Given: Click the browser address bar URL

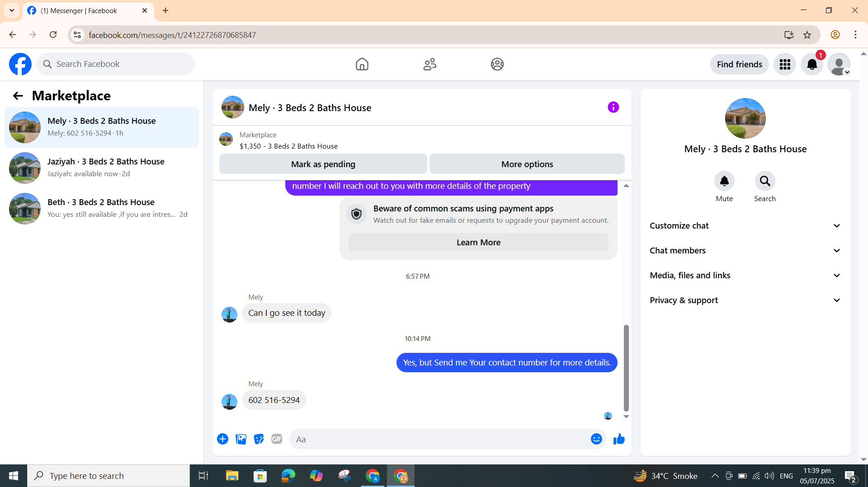Looking at the screenshot, I should (172, 35).
